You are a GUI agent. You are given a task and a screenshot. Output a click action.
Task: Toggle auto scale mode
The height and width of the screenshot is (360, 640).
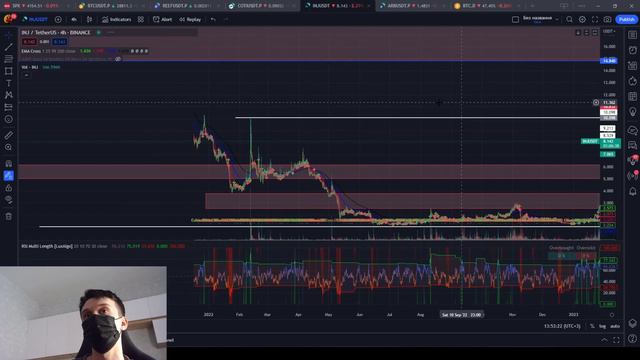(x=615, y=326)
